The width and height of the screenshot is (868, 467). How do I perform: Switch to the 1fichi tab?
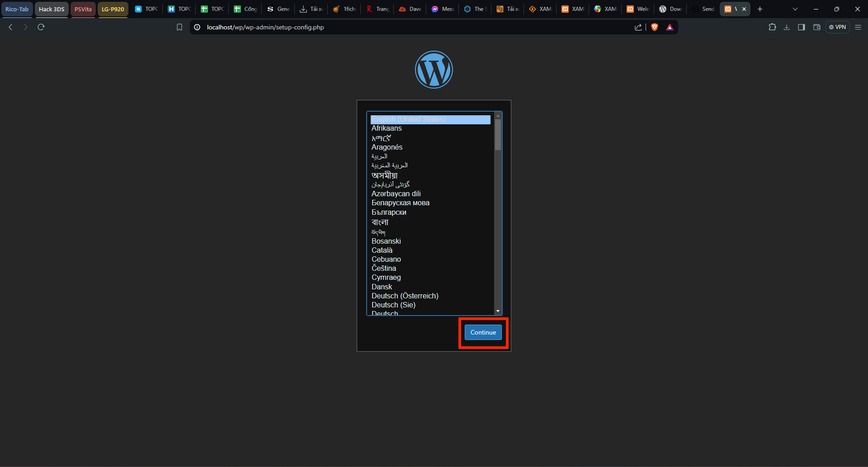click(x=344, y=9)
